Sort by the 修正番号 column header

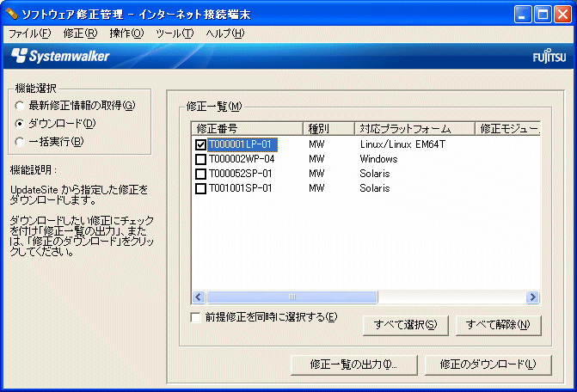coord(248,129)
